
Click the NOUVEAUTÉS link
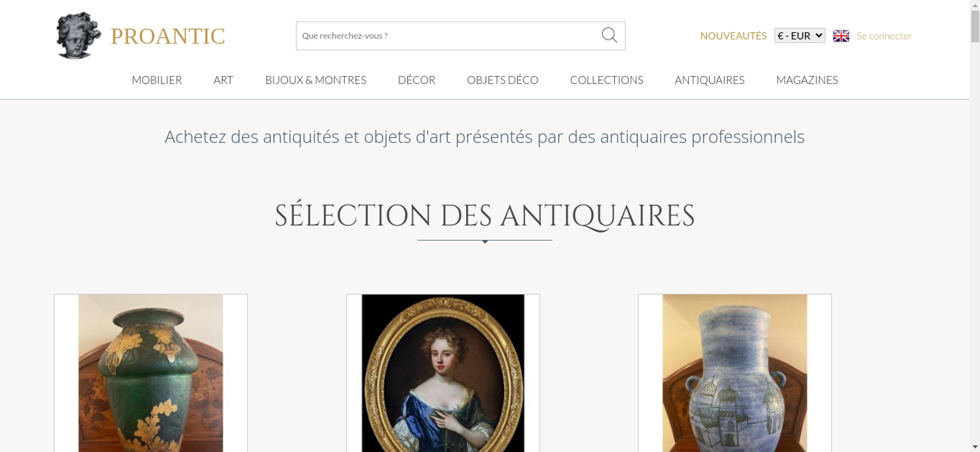(x=733, y=36)
